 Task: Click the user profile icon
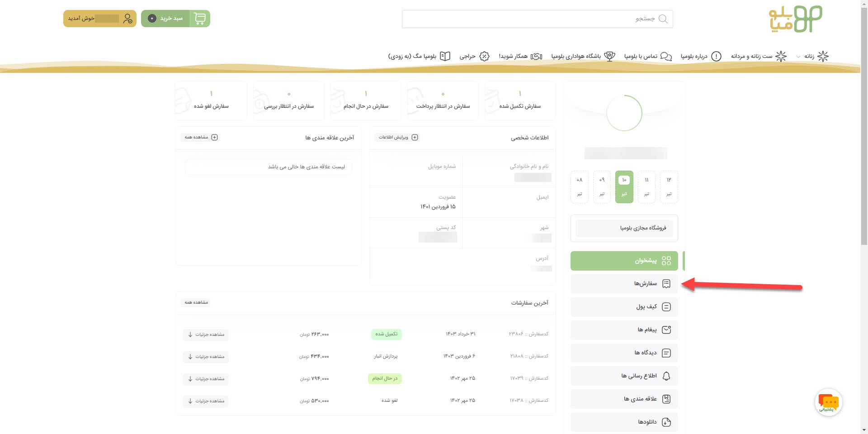(x=127, y=19)
